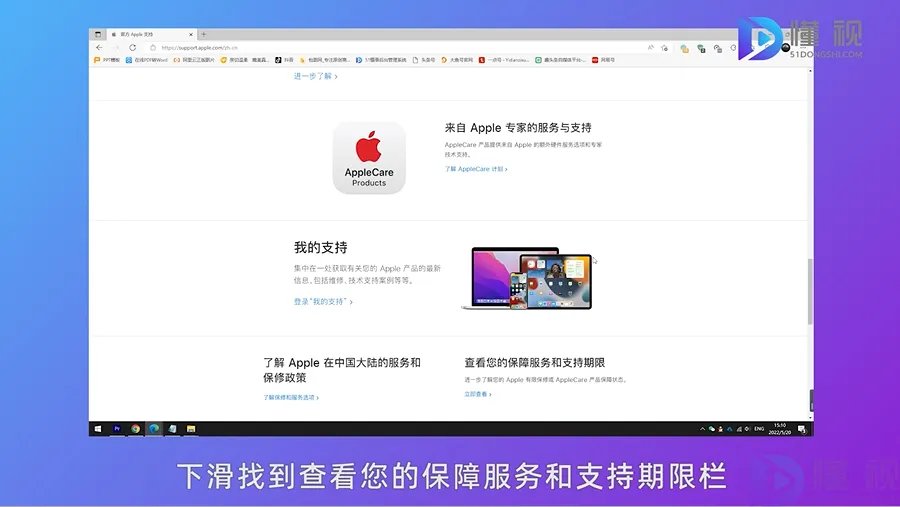Switch to Microsoft Edge in taskbar
Image resolution: width=900 pixels, height=507 pixels.
point(154,429)
